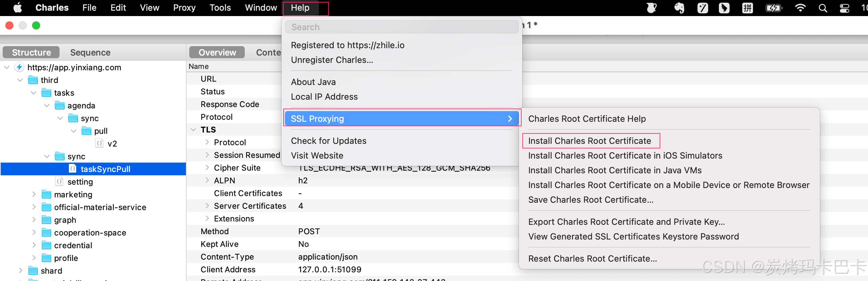
Task: Select the taskSyncPull tree row
Action: (x=93, y=169)
